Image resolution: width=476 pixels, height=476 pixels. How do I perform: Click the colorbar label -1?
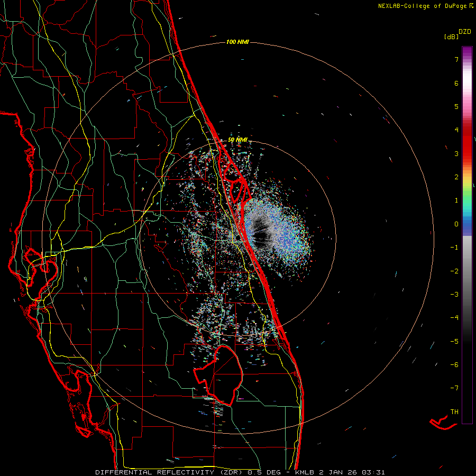454,248
